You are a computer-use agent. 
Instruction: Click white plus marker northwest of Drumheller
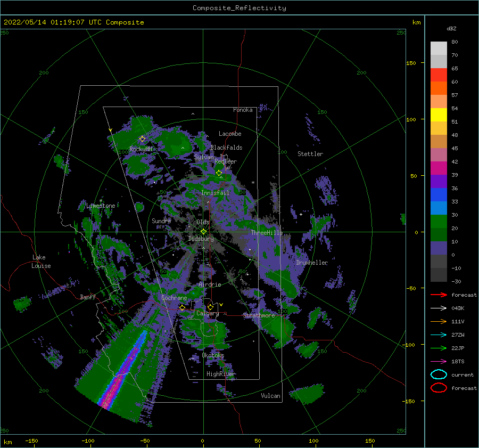click(x=301, y=214)
